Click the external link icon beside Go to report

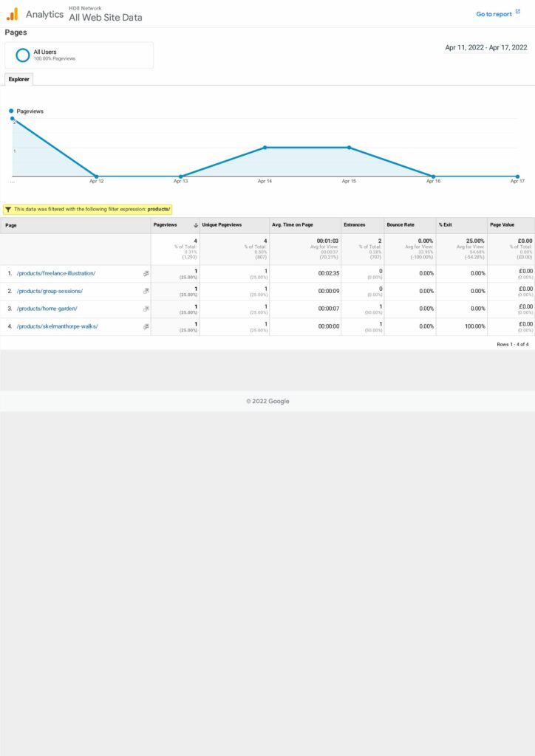517,13
